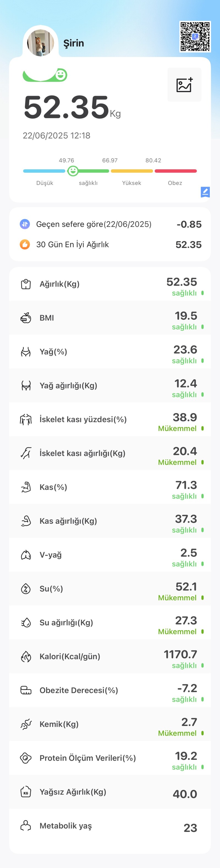Click the Obezite Derecesi(%) row
This screenshot has height=868, width=220.
[x=110, y=690]
